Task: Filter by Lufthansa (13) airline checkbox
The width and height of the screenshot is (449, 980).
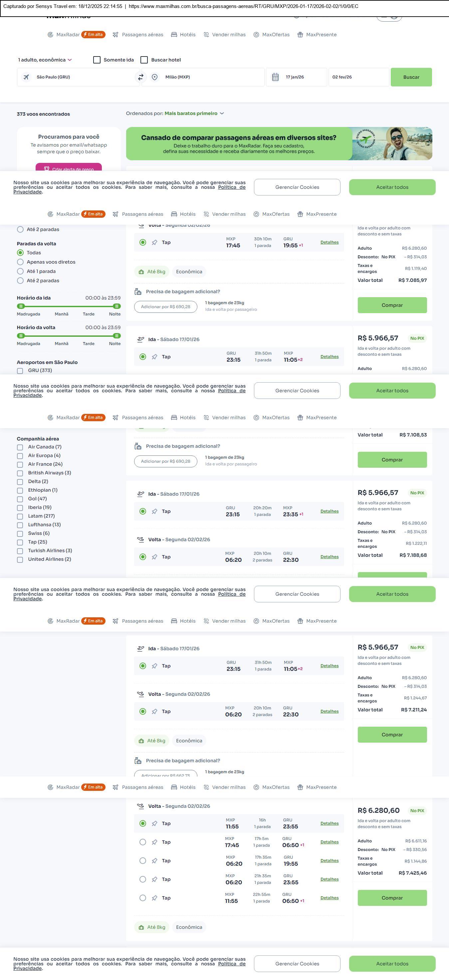Action: pos(20,525)
